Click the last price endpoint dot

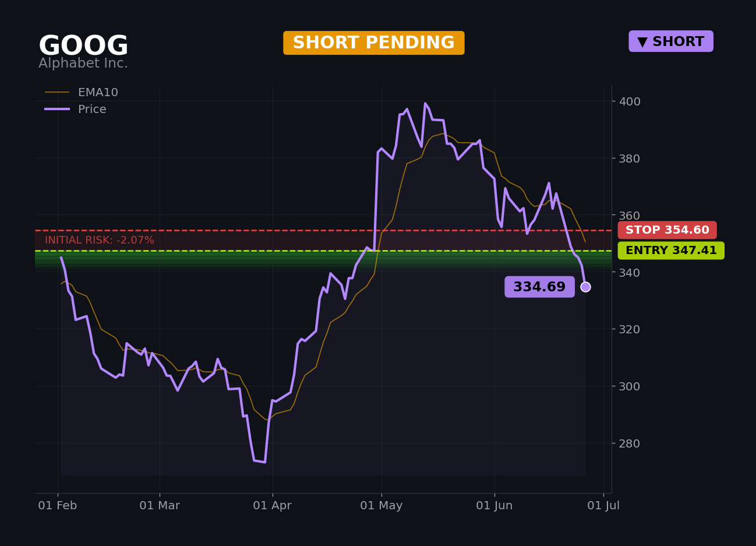tap(585, 287)
